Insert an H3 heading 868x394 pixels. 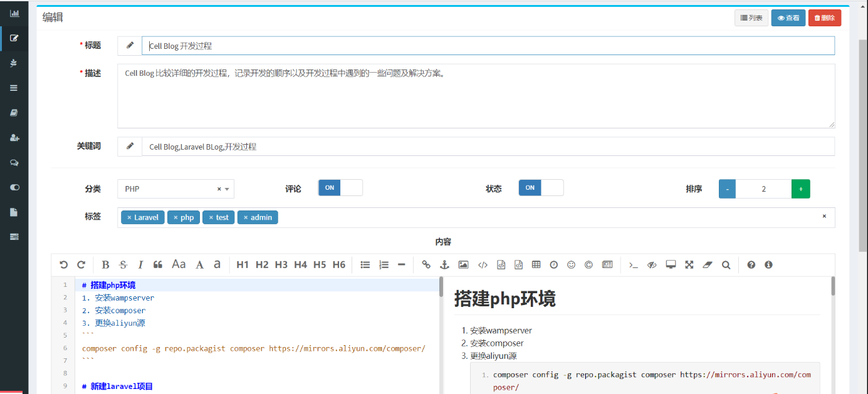click(281, 265)
